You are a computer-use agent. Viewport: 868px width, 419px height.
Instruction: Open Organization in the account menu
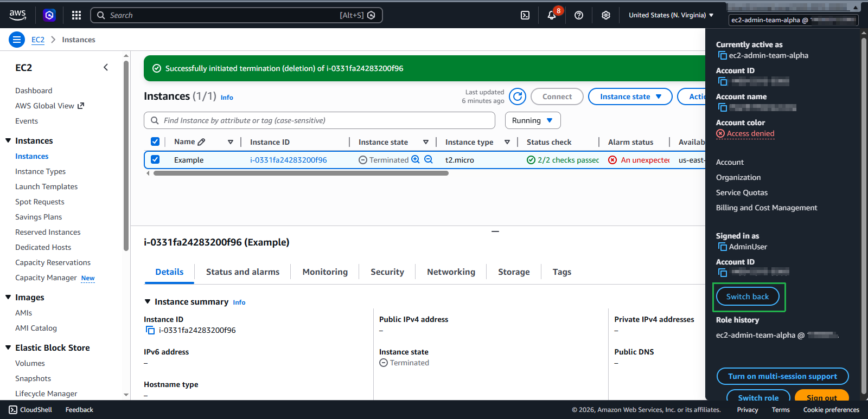738,177
